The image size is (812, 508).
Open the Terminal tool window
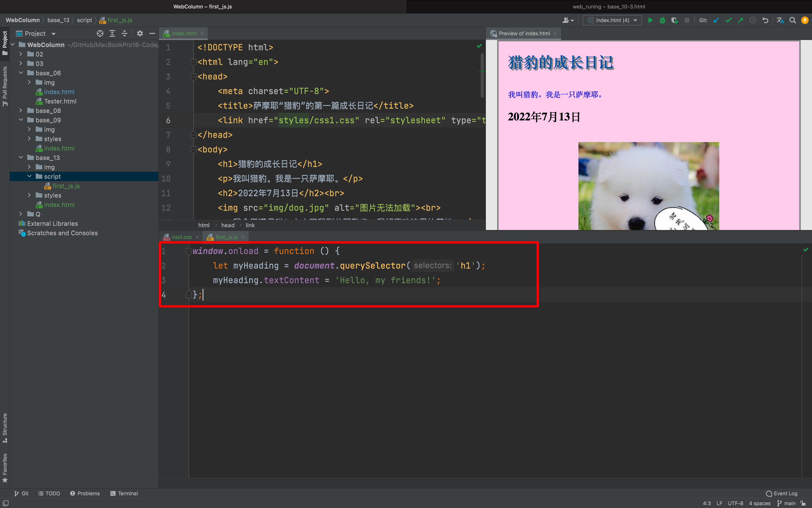[x=124, y=493]
